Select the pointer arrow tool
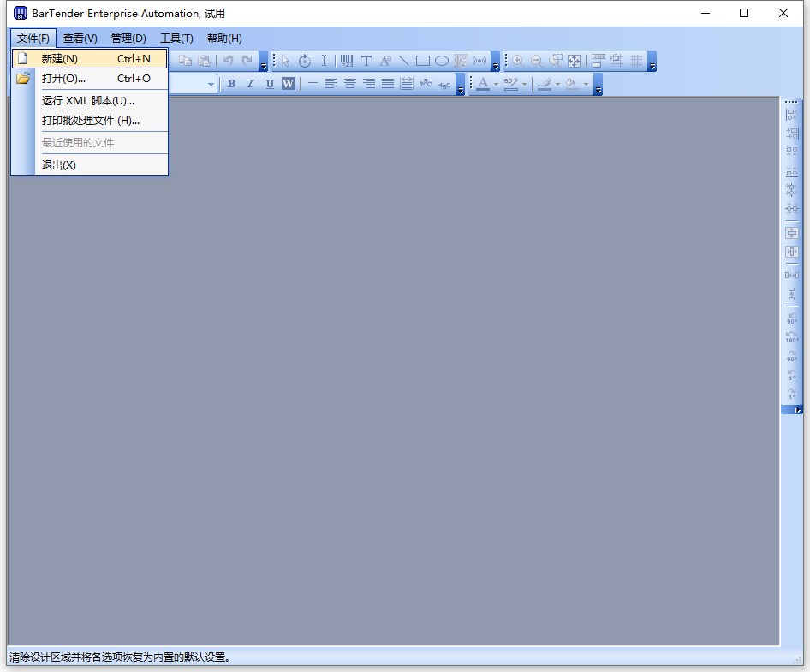The width and height of the screenshot is (810, 672). [x=286, y=61]
